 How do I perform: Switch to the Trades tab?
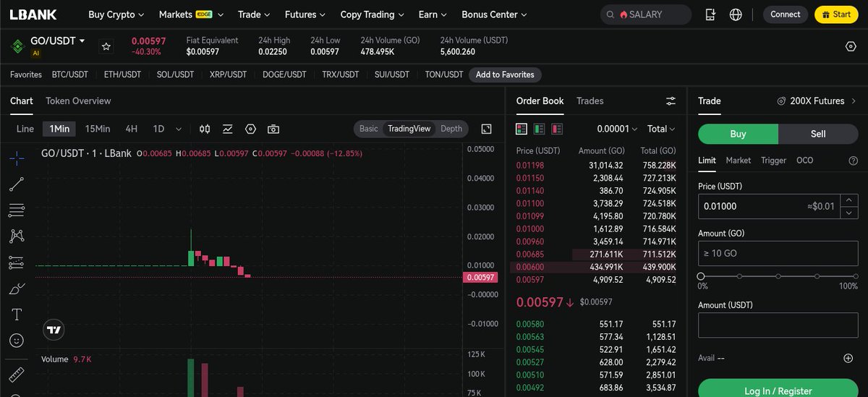pos(590,101)
